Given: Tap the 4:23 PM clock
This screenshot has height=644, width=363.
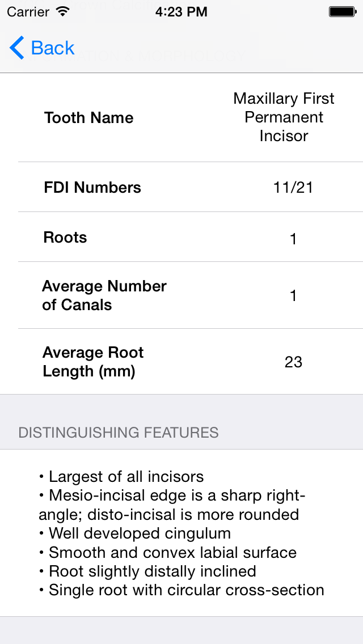Looking at the screenshot, I should point(181,12).
